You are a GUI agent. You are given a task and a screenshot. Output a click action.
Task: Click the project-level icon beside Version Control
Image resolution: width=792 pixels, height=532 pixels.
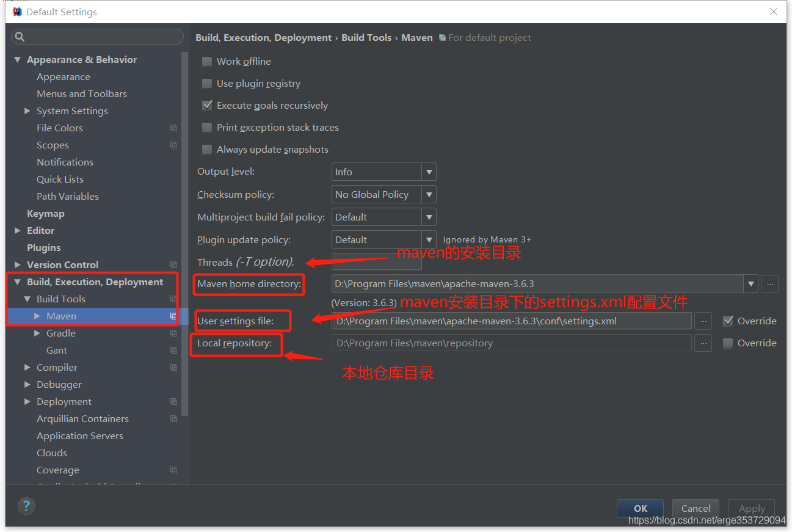[x=174, y=265]
